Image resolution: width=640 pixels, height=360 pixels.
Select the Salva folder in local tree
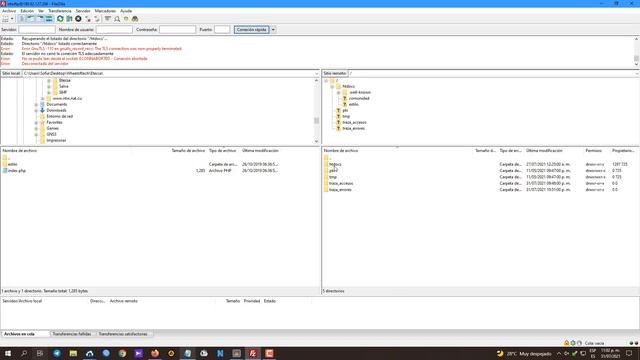point(64,87)
